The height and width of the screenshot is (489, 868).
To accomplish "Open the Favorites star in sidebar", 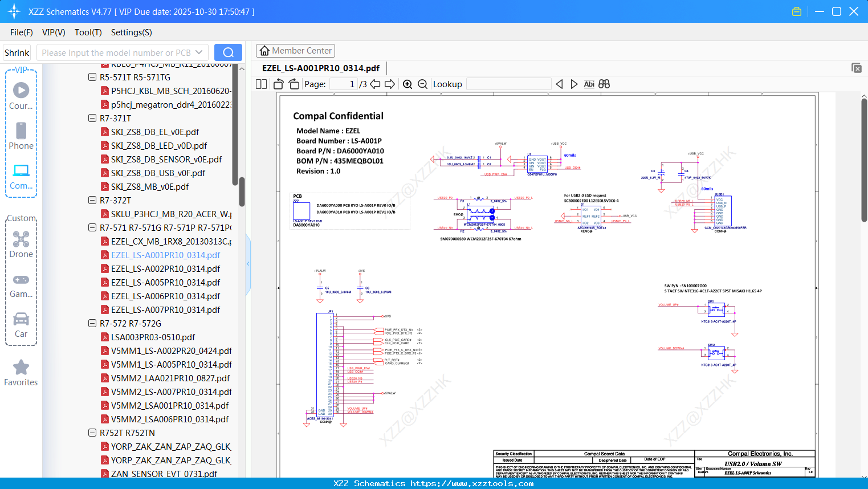I will 21,373.
